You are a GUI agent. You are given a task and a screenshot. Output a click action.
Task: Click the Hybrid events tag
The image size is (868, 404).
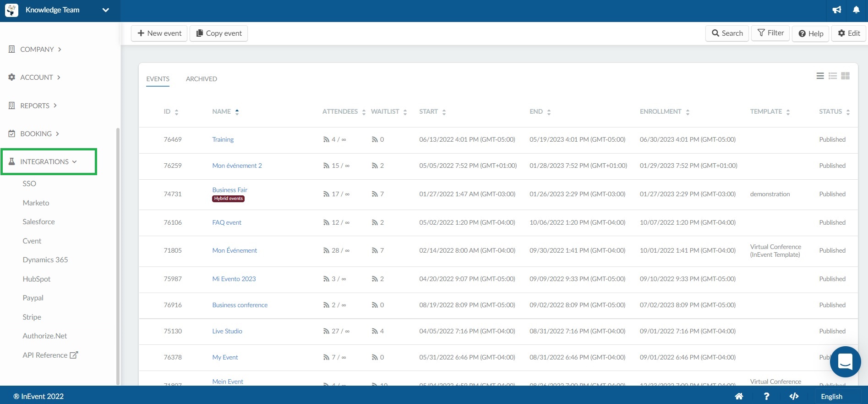pyautogui.click(x=228, y=199)
